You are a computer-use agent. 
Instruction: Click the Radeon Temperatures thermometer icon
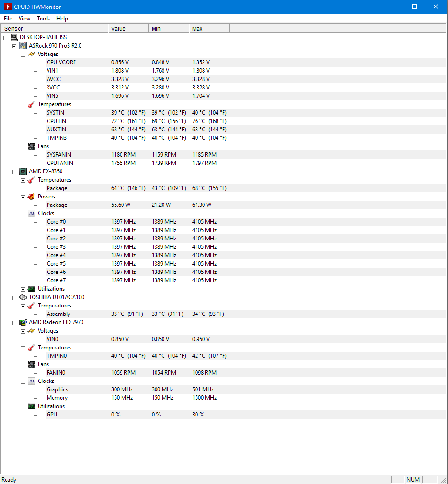(32, 348)
